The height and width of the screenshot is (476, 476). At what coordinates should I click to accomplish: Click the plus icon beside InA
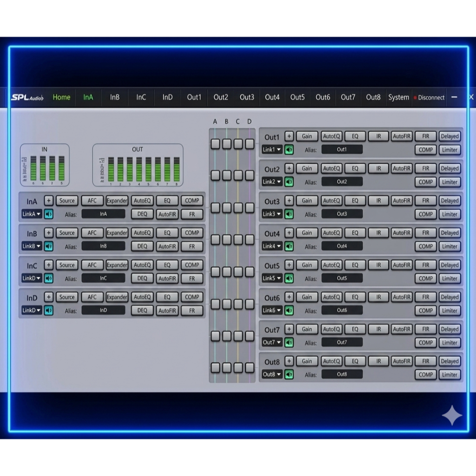pyautogui.click(x=48, y=200)
